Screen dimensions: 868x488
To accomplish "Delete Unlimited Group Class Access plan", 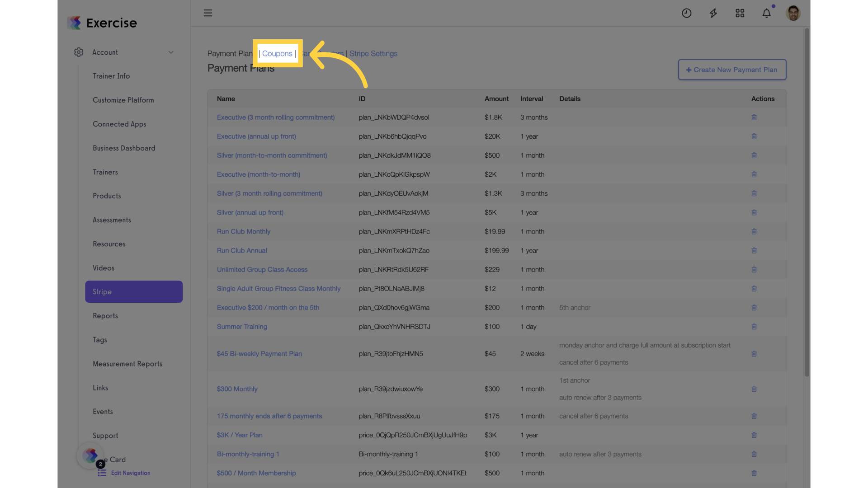I will pyautogui.click(x=754, y=269).
